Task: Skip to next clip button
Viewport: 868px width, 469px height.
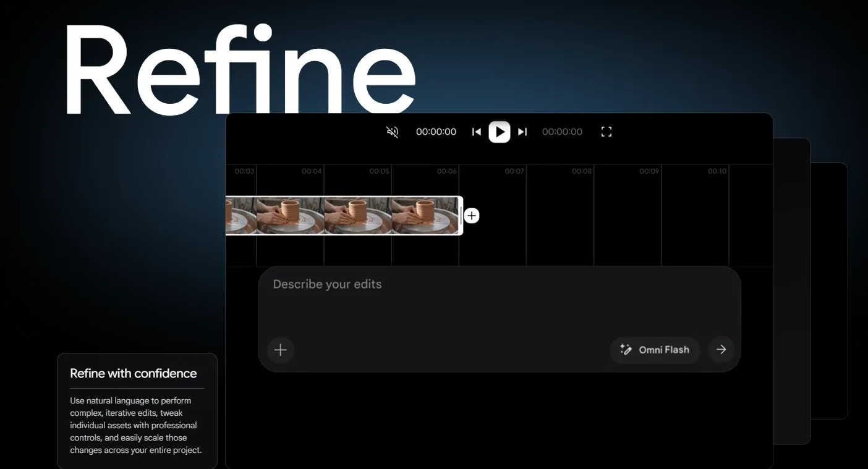Action: click(x=522, y=132)
